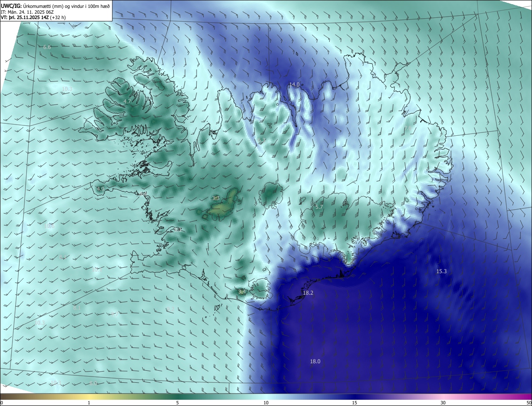Click the 3.4 value near the south coast

pos(242,292)
